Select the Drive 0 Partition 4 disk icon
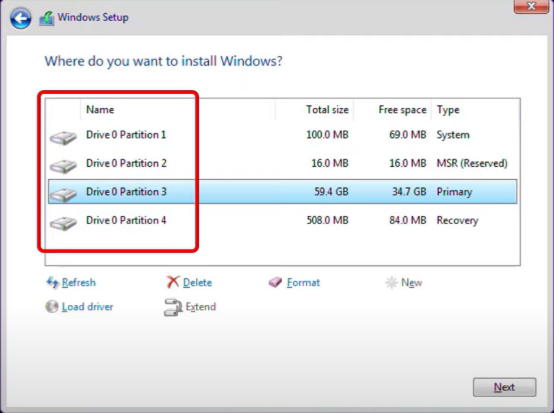This screenshot has height=414, width=554. [x=63, y=223]
